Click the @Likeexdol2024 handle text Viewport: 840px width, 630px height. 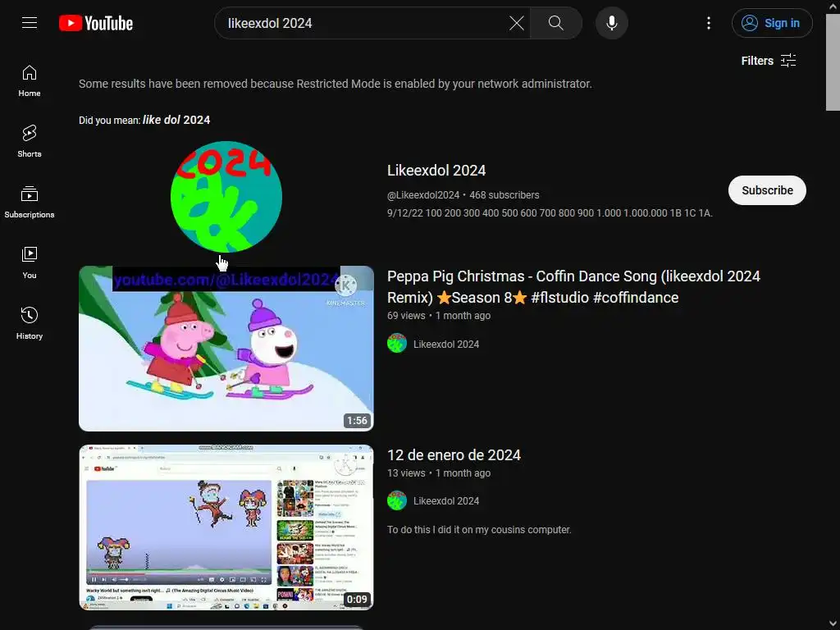tap(423, 195)
